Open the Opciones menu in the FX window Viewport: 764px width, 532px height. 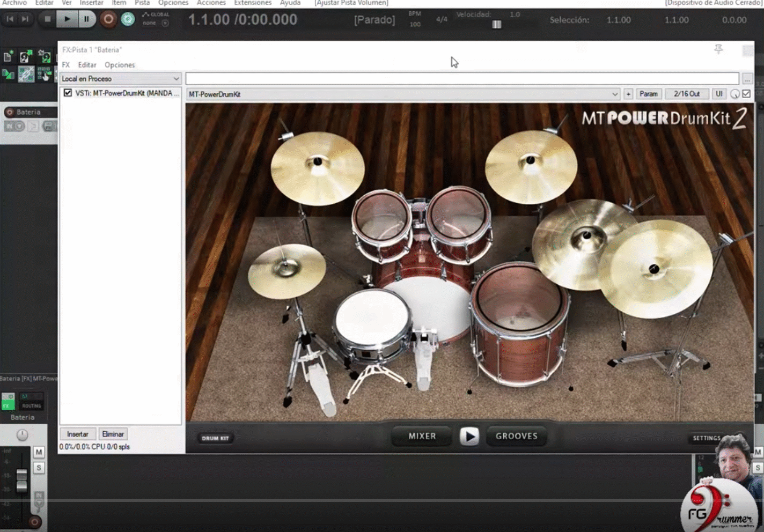point(119,64)
